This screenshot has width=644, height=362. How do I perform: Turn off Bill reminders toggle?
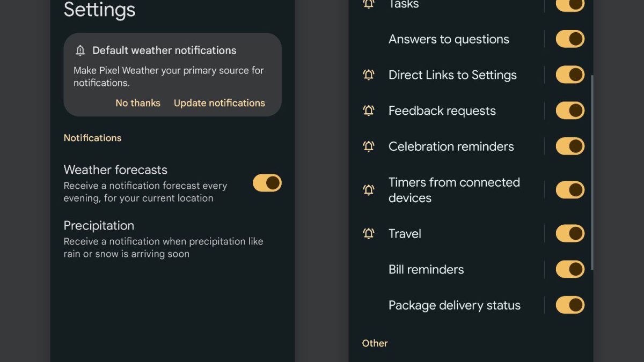pos(569,269)
